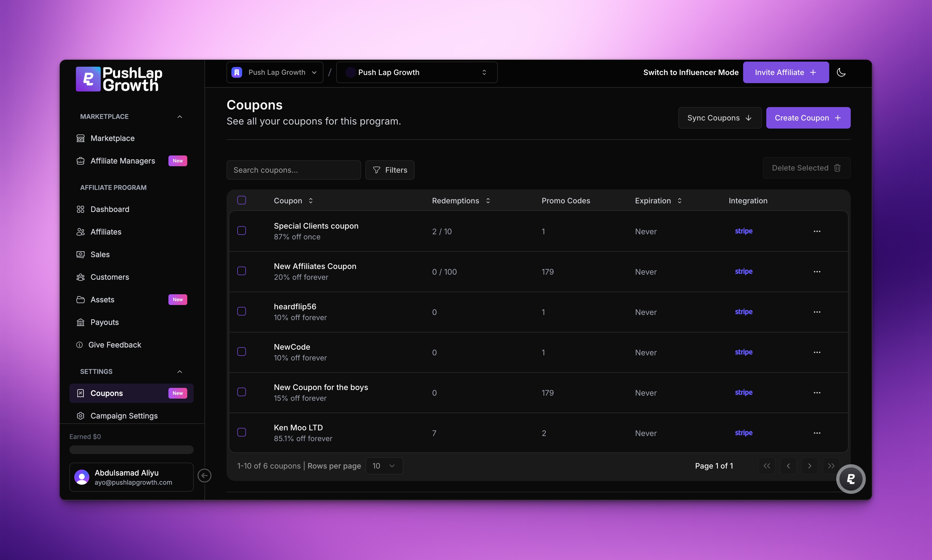Click the Create Coupon button
932x560 pixels.
click(808, 118)
